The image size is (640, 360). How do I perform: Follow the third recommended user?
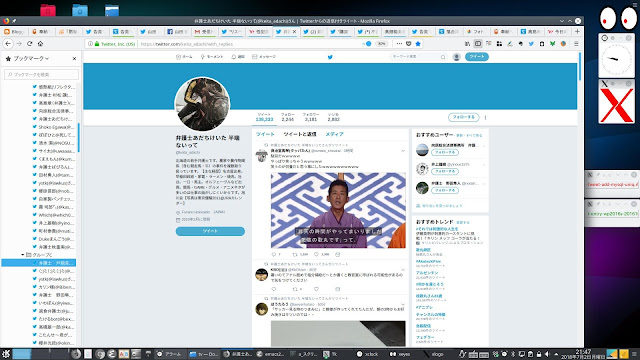[x=445, y=191]
